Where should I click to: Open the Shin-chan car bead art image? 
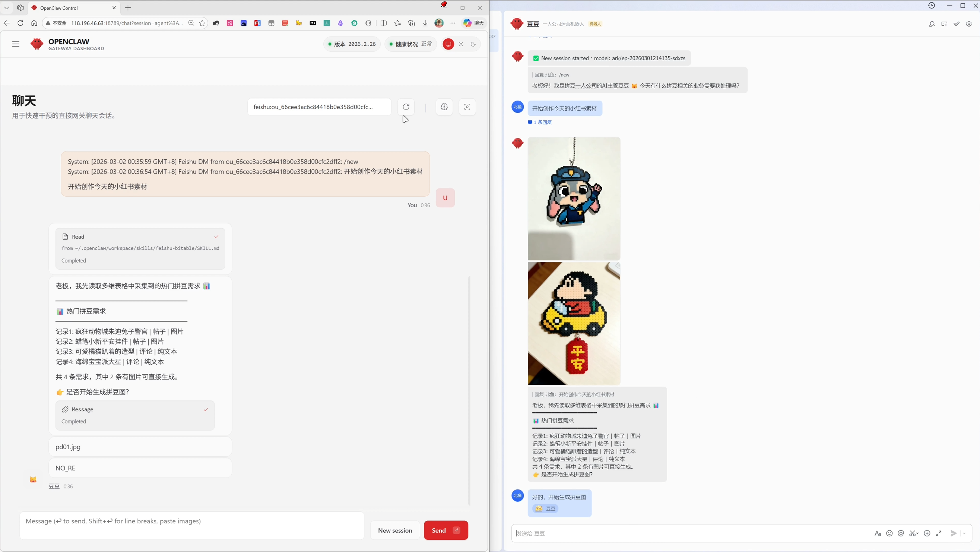point(574,323)
